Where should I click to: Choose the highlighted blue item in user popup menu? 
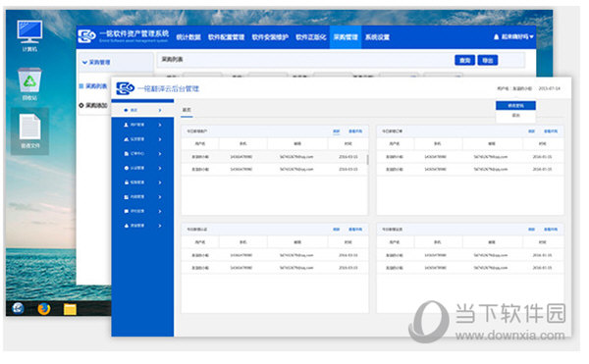point(515,106)
